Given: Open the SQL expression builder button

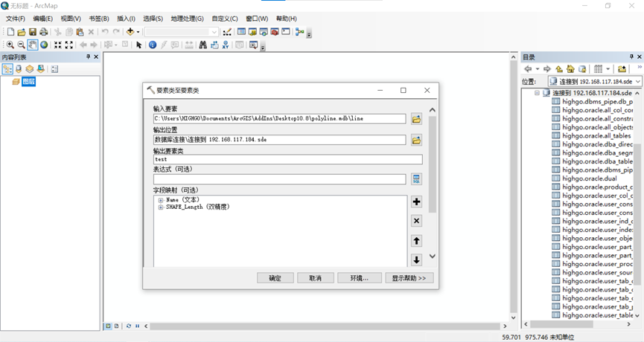Looking at the screenshot, I should point(416,178).
